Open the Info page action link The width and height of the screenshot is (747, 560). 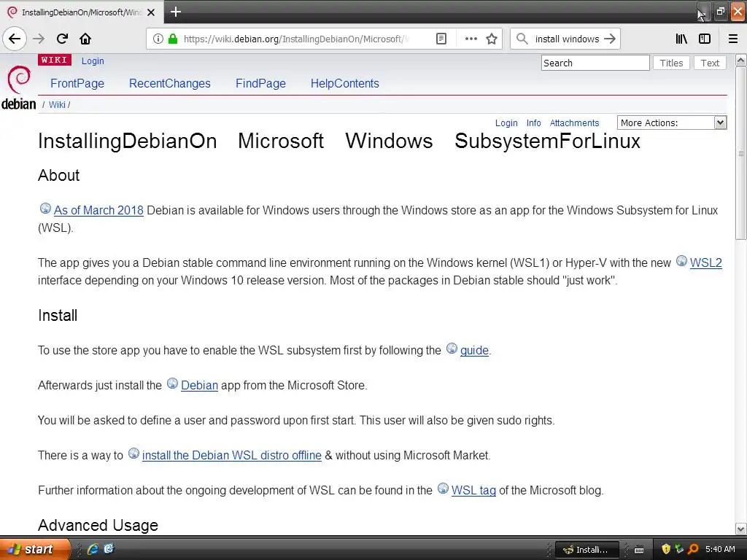[533, 122]
